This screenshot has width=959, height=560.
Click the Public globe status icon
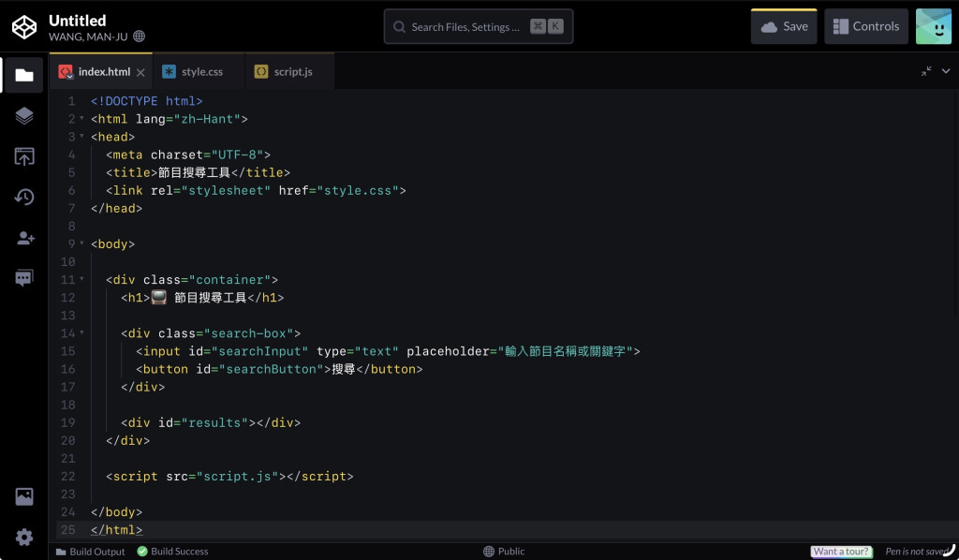pos(489,552)
